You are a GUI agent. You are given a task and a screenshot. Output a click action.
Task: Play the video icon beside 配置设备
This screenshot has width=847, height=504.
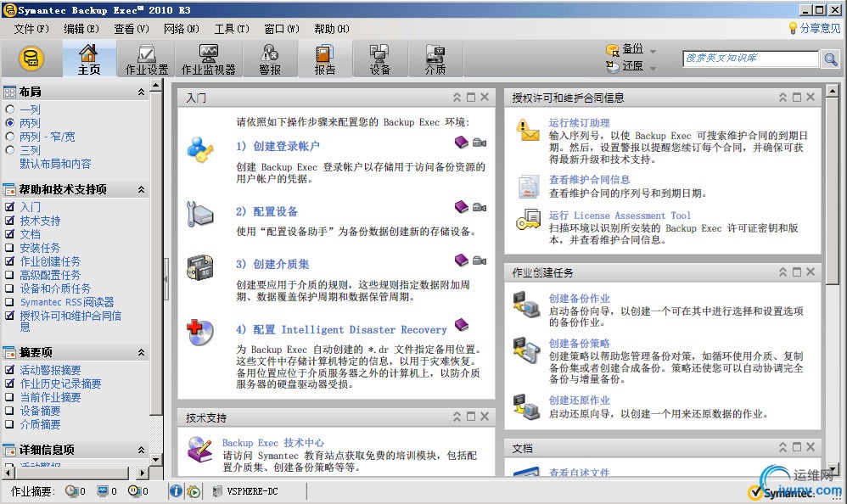[480, 207]
